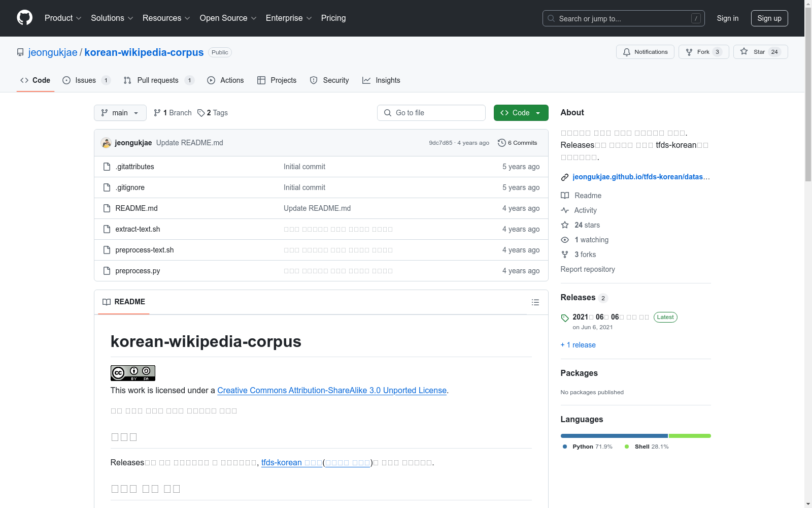Open the README.md file

137,208
